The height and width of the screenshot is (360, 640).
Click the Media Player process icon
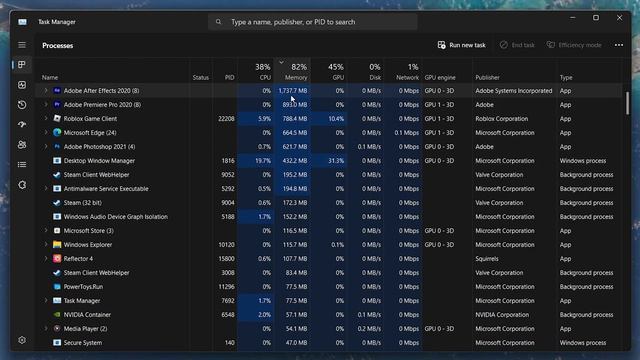(57, 329)
